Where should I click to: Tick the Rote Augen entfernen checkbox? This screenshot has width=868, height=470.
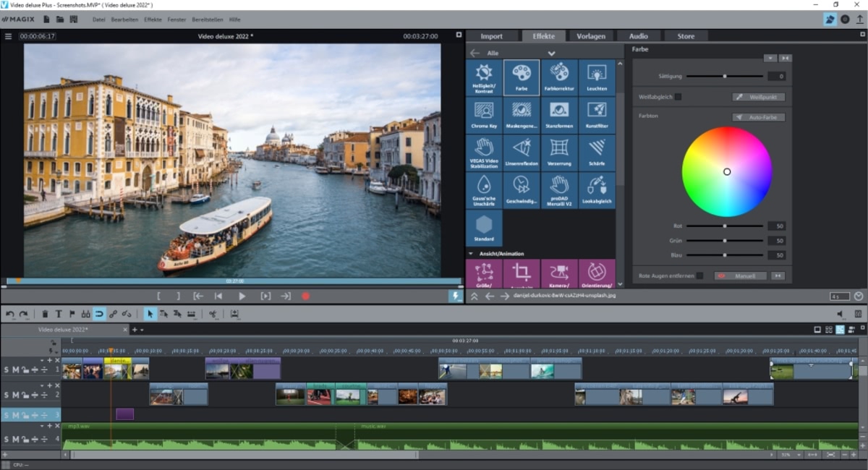click(699, 275)
